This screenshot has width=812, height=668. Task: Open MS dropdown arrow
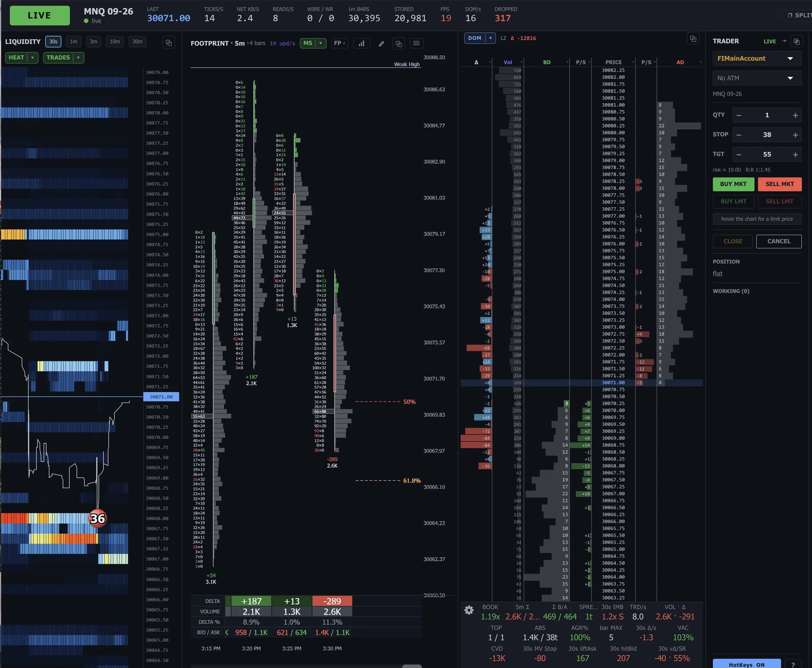pyautogui.click(x=321, y=43)
